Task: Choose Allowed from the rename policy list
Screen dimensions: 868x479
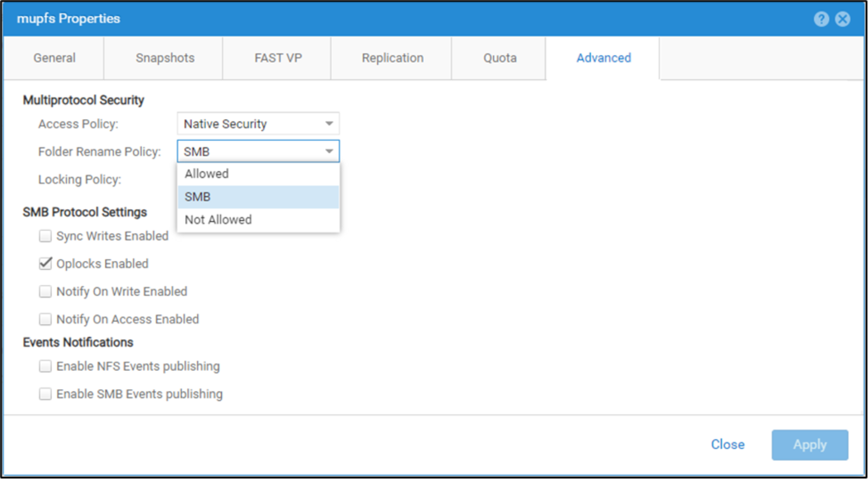Action: 258,174
